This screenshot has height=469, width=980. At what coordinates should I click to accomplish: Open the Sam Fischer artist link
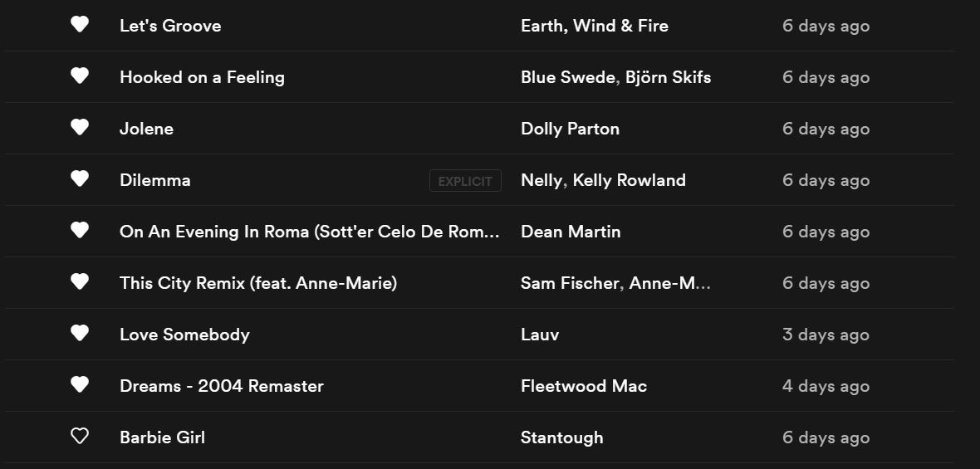point(570,283)
